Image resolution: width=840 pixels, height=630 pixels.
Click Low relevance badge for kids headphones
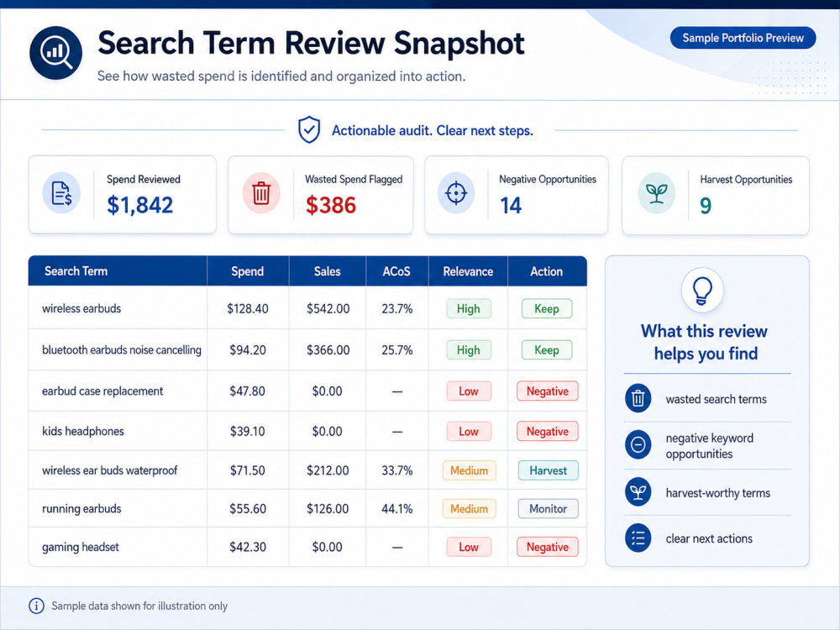[469, 431]
